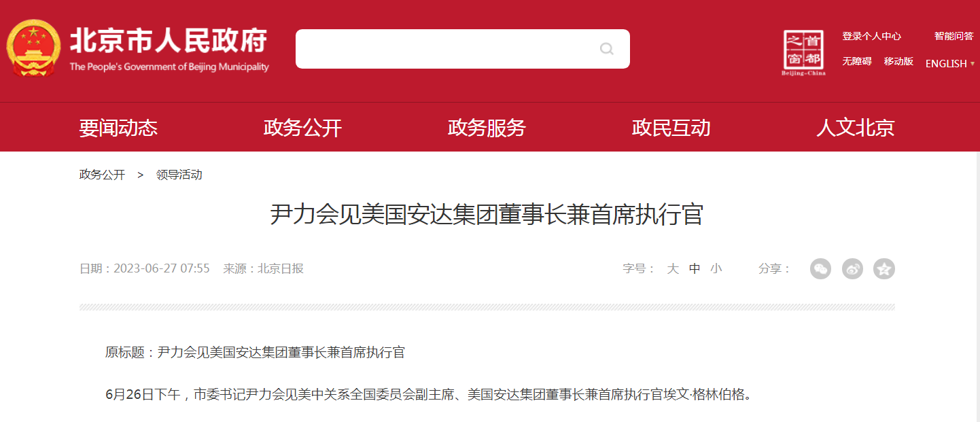Go to 政务服务 section
Viewport: 980px width, 422px height.
coord(487,128)
